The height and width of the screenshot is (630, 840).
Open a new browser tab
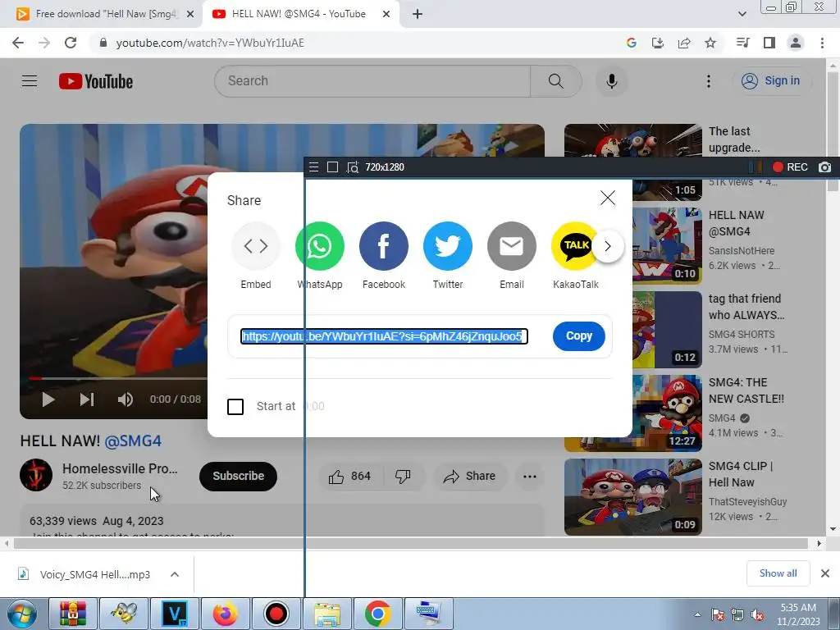pyautogui.click(x=418, y=15)
